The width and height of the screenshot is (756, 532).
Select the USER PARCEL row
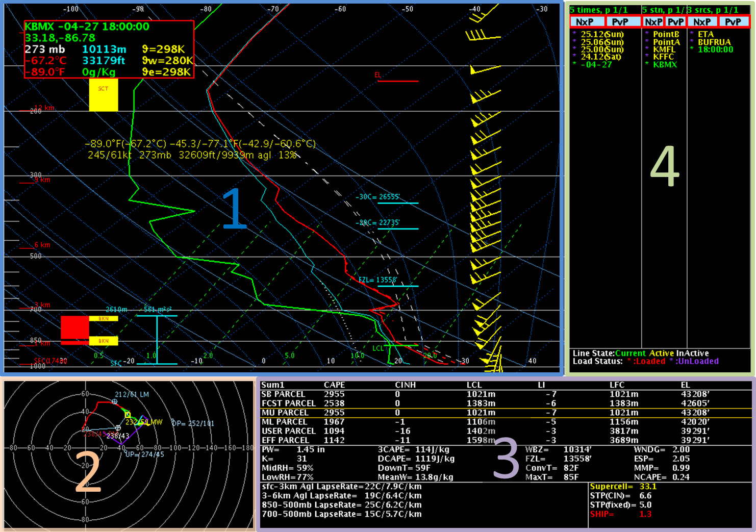(x=506, y=431)
